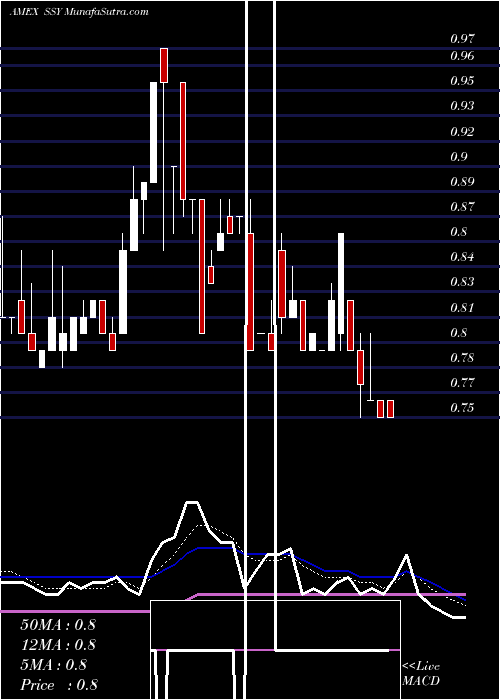Click the 0.81 price axis label
Screen dimensions: 500x700
point(462,308)
